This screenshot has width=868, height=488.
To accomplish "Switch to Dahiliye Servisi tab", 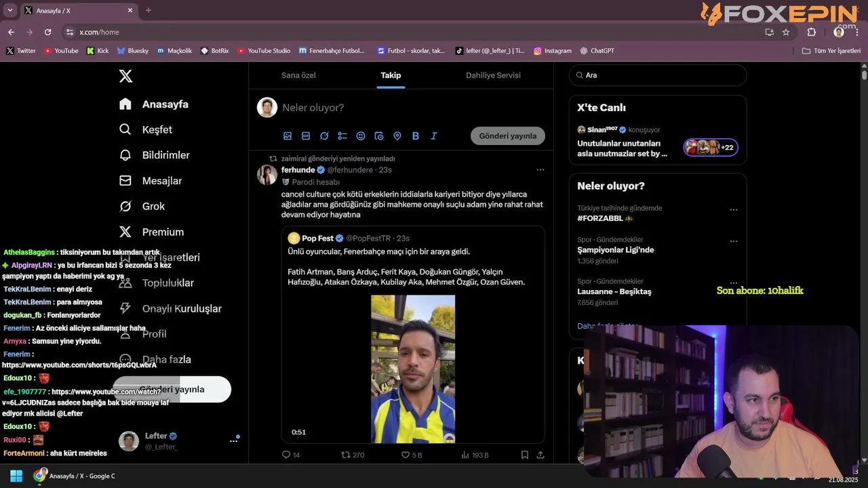I will 493,75.
